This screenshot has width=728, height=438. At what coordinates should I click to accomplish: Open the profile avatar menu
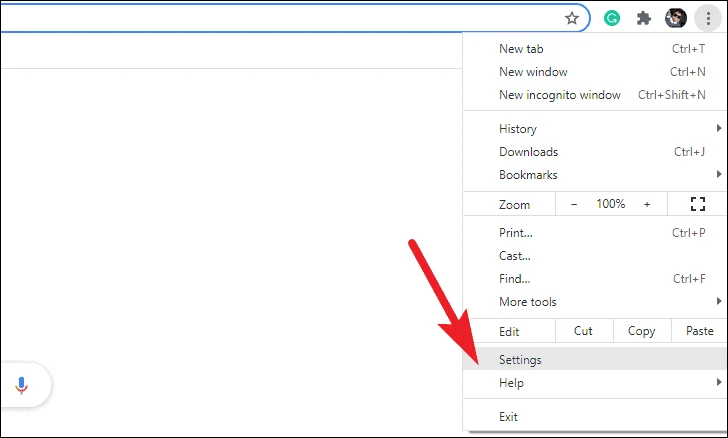[676, 19]
